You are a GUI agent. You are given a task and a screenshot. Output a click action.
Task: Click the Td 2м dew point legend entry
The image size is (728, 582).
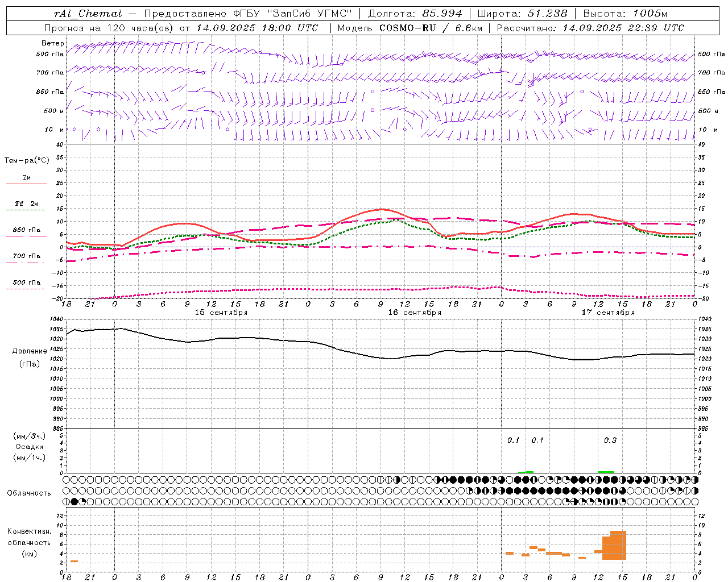[x=26, y=206]
